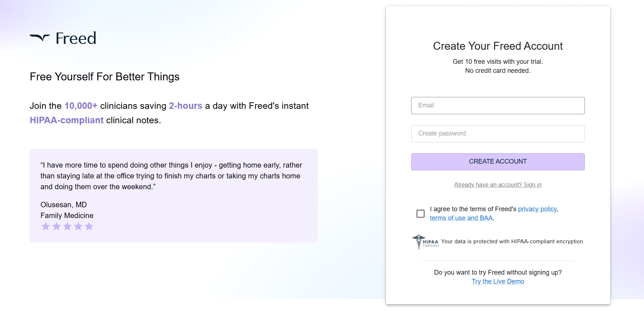Screen dimensions: 644x311
Task: Click the fifth rating star
Action: click(89, 226)
